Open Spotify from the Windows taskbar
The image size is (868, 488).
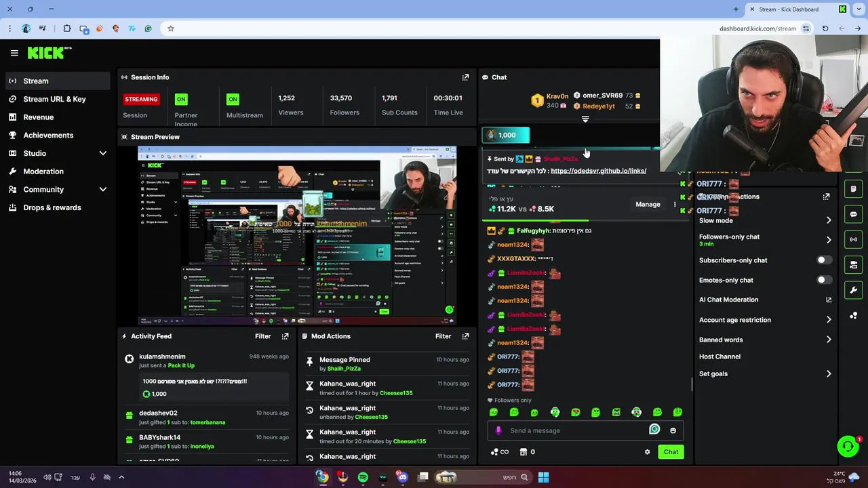(363, 477)
